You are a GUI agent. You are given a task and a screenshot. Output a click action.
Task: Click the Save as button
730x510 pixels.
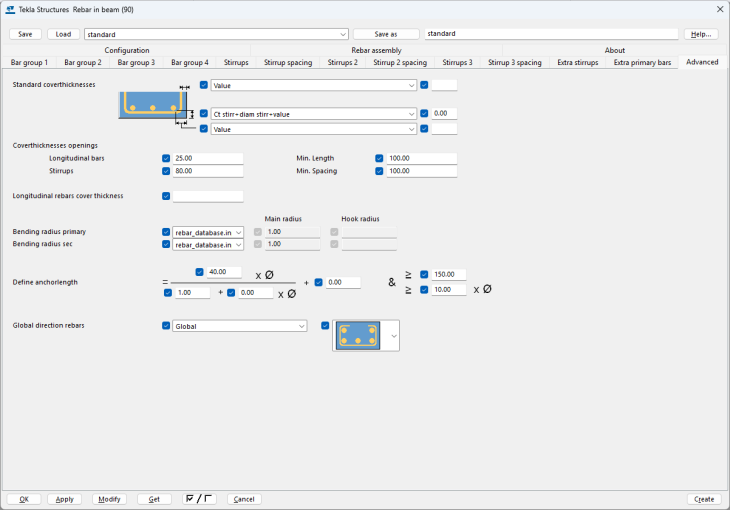click(x=386, y=34)
